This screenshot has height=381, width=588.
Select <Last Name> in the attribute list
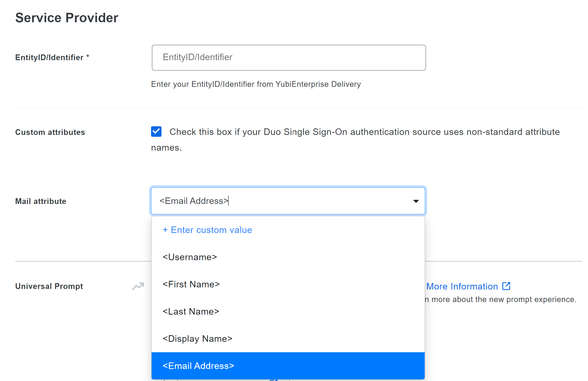tap(191, 311)
